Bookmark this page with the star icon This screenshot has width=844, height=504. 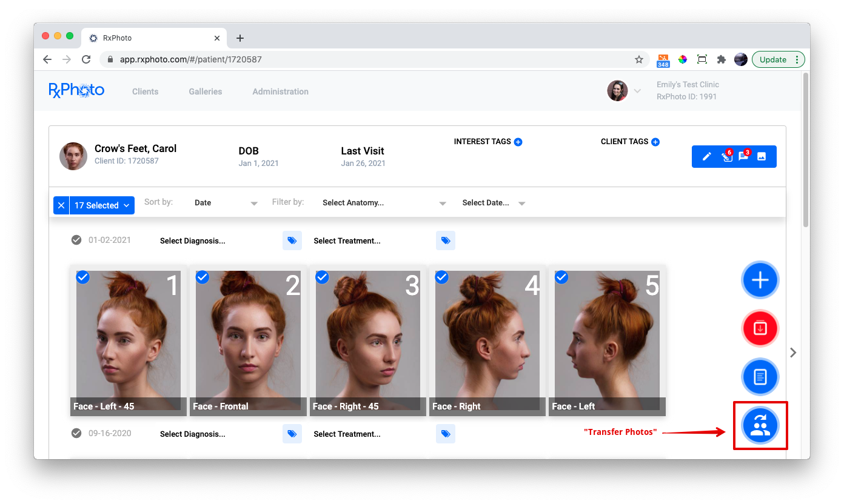pyautogui.click(x=639, y=59)
